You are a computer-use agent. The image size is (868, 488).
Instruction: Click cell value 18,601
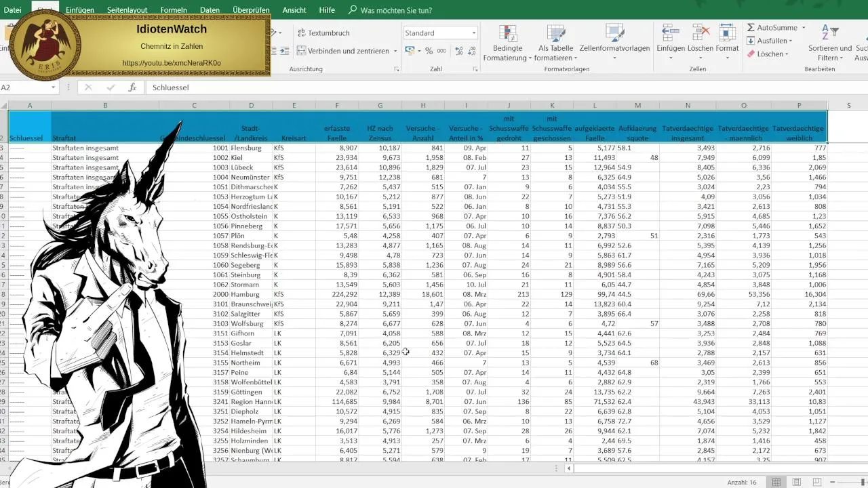tap(423, 295)
